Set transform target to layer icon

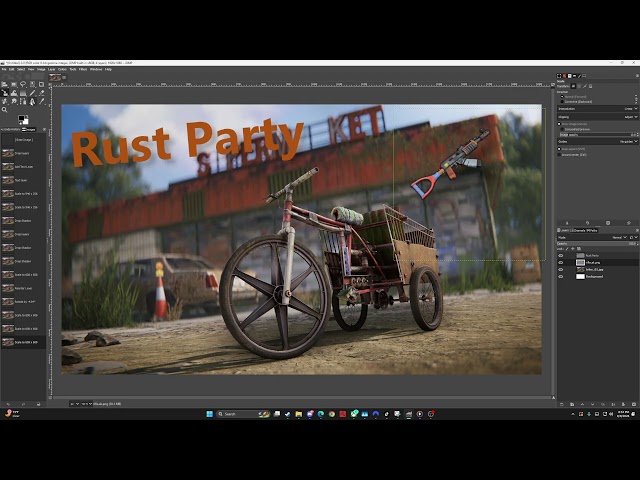tap(573, 86)
